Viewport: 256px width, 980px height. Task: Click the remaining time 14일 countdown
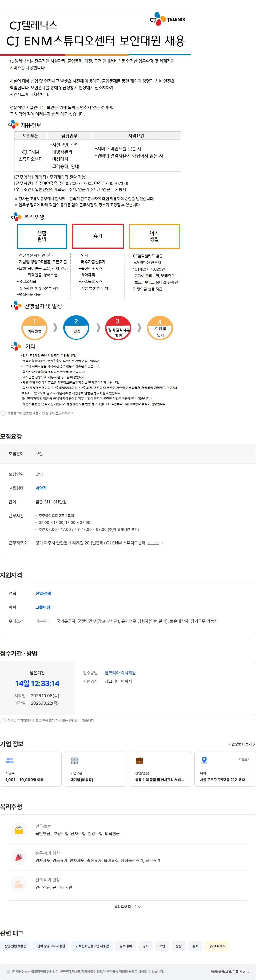[37, 683]
